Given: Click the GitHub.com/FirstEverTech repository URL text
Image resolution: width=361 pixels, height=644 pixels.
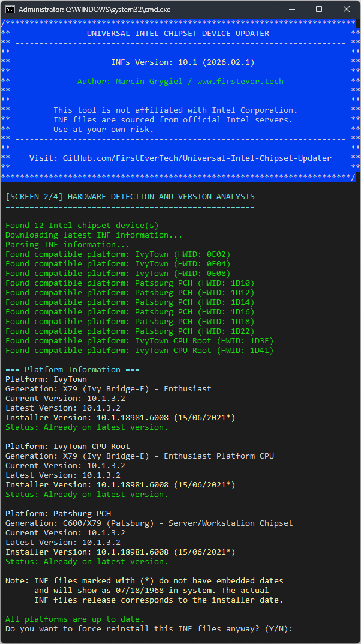Looking at the screenshot, I should tap(197, 158).
